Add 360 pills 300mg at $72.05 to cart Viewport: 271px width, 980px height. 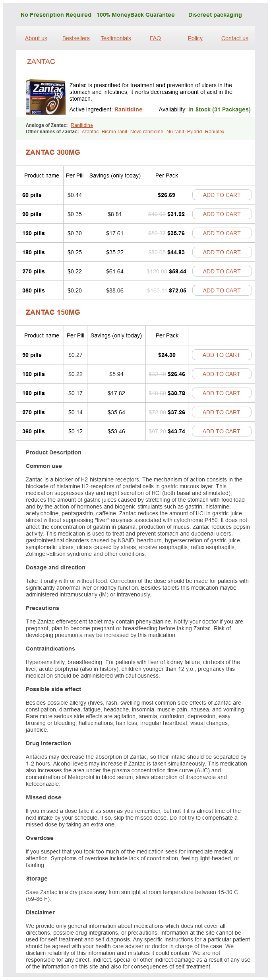(x=222, y=290)
